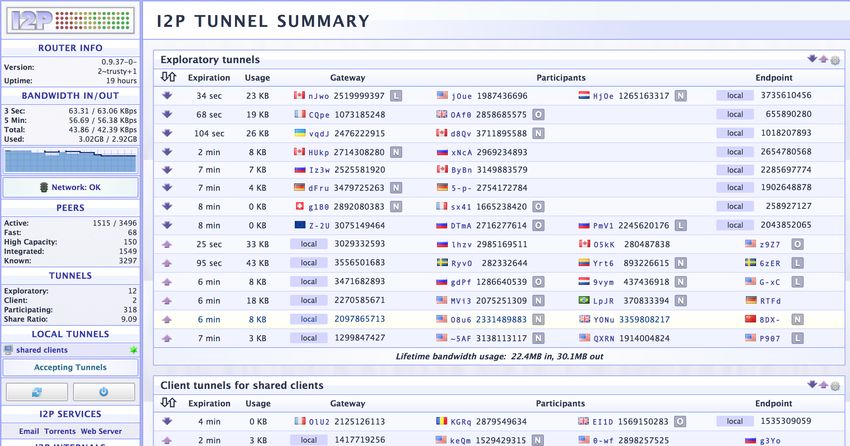
Task: Open the HjOe participant peer link
Action: [x=603, y=96]
